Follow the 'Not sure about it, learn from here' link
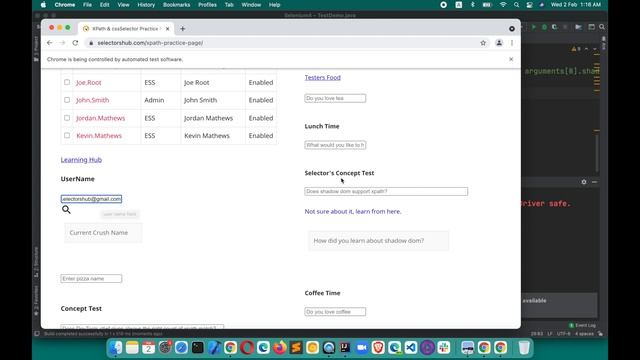Image resolution: width=640 pixels, height=360 pixels. 353,211
